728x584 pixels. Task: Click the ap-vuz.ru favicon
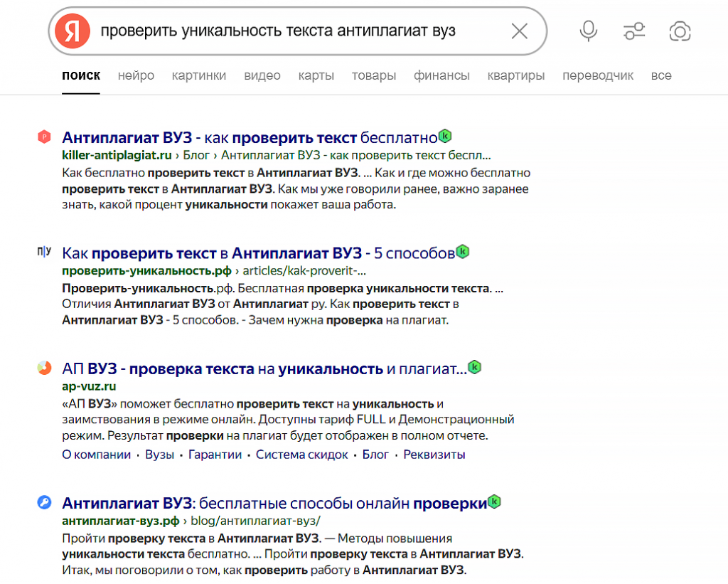pos(44,368)
